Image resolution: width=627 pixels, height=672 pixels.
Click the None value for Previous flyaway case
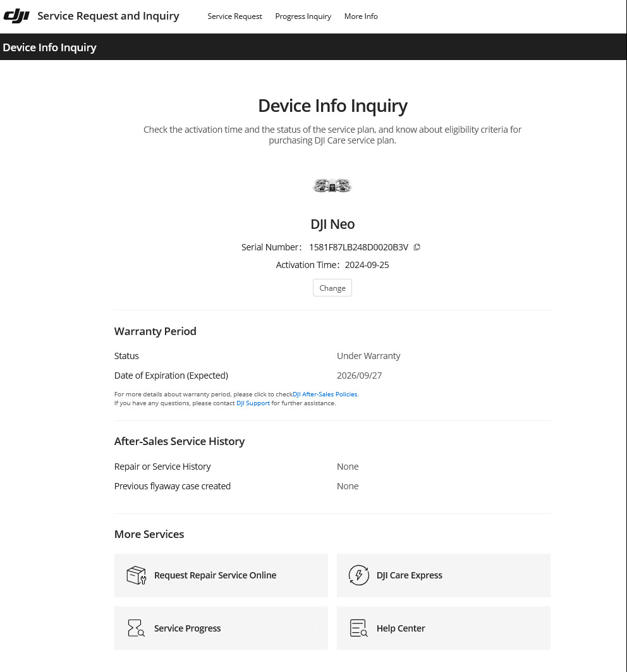click(x=348, y=486)
